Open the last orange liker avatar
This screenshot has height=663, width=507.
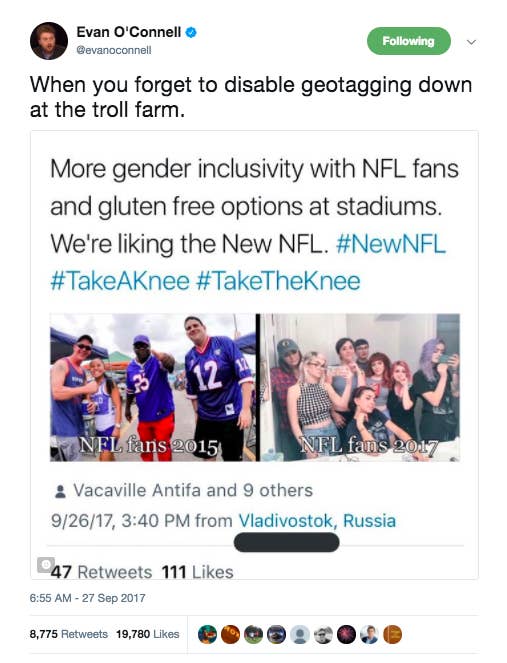pyautogui.click(x=392, y=635)
